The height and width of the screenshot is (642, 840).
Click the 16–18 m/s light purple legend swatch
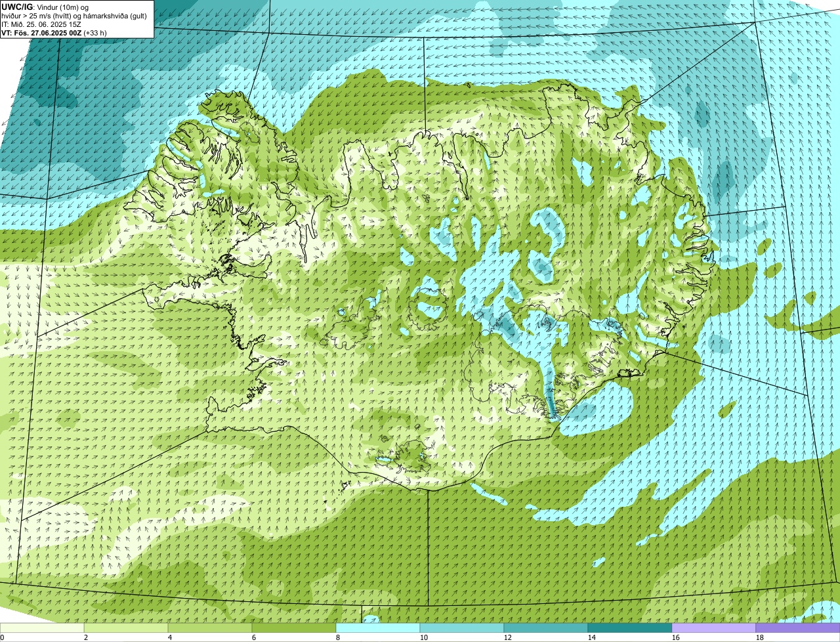714,628
